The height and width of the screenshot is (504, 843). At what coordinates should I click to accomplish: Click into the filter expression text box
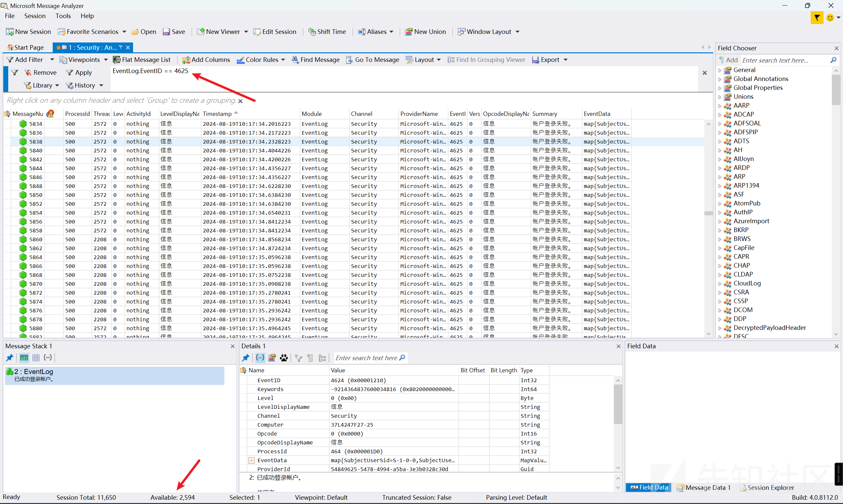pyautogui.click(x=404, y=79)
